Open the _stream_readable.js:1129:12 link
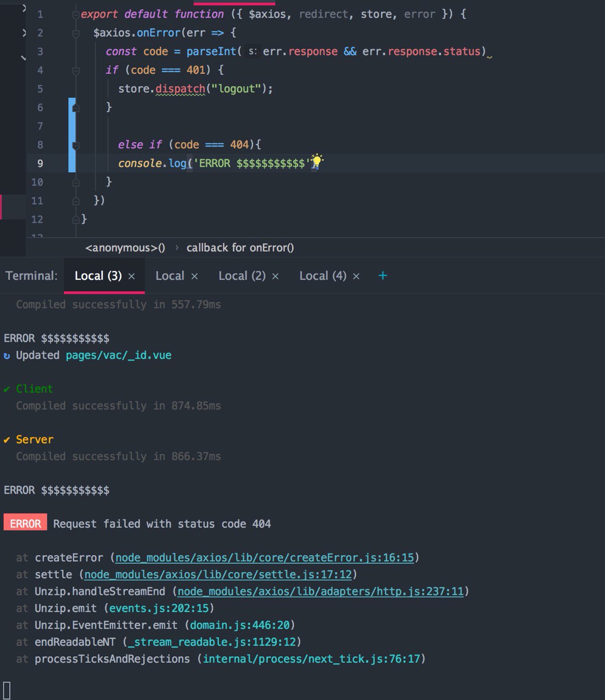 (212, 642)
